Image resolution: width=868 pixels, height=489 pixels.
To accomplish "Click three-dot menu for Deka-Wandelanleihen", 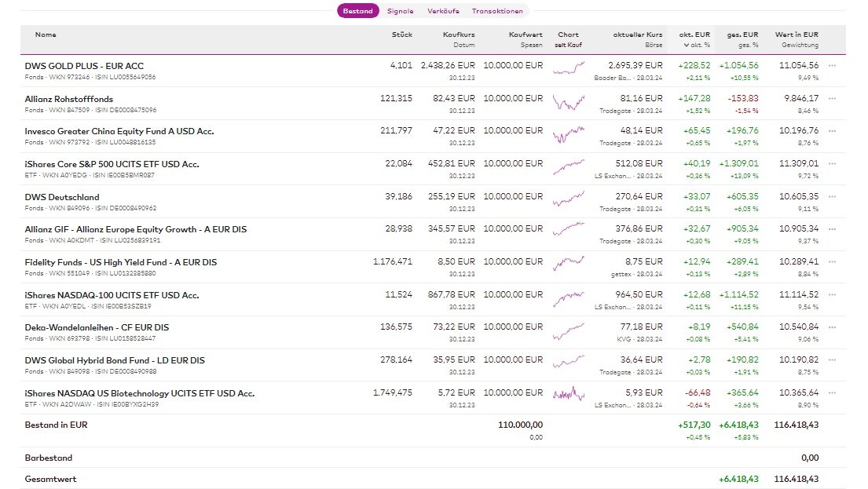I will tap(832, 327).
